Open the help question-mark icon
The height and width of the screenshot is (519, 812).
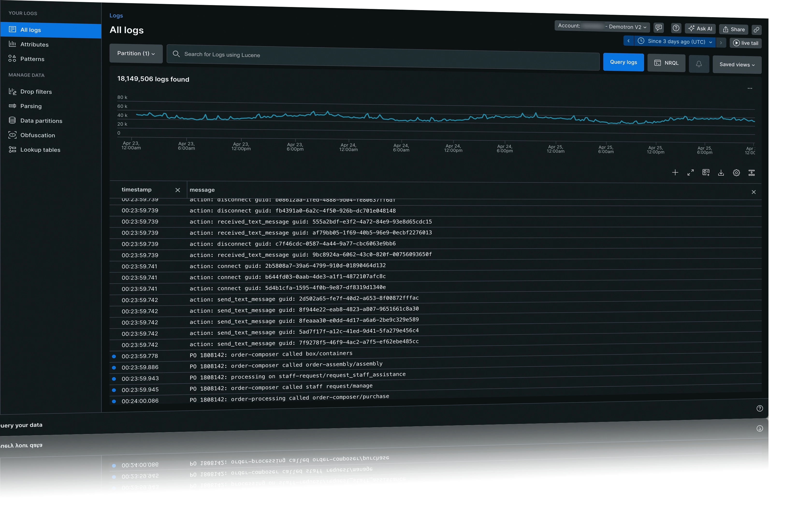click(x=676, y=28)
